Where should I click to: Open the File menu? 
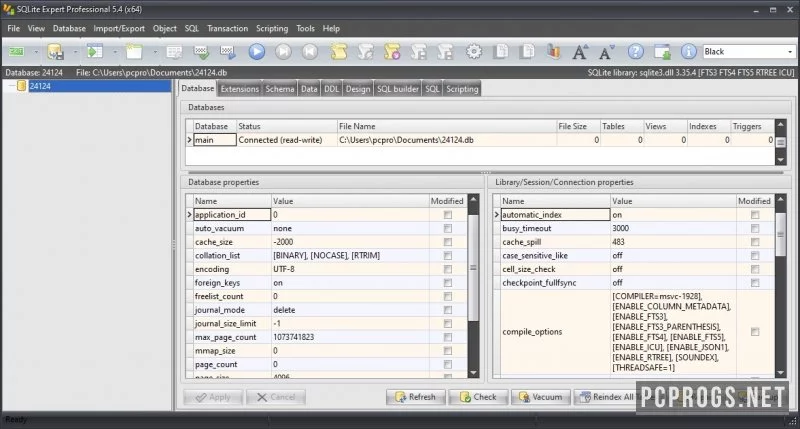pos(14,29)
